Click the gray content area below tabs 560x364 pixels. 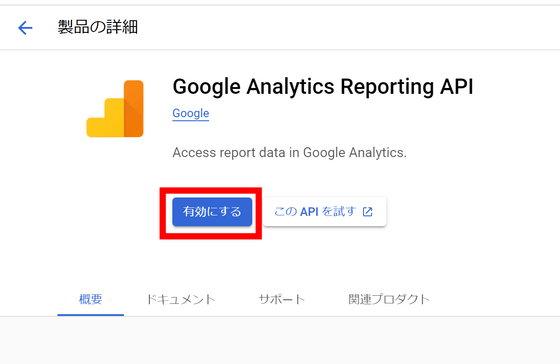point(280,340)
